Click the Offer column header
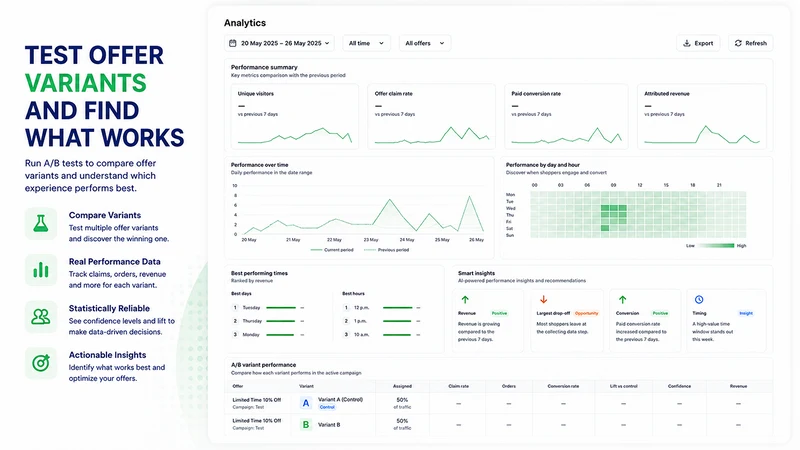The image size is (800, 450). (238, 386)
